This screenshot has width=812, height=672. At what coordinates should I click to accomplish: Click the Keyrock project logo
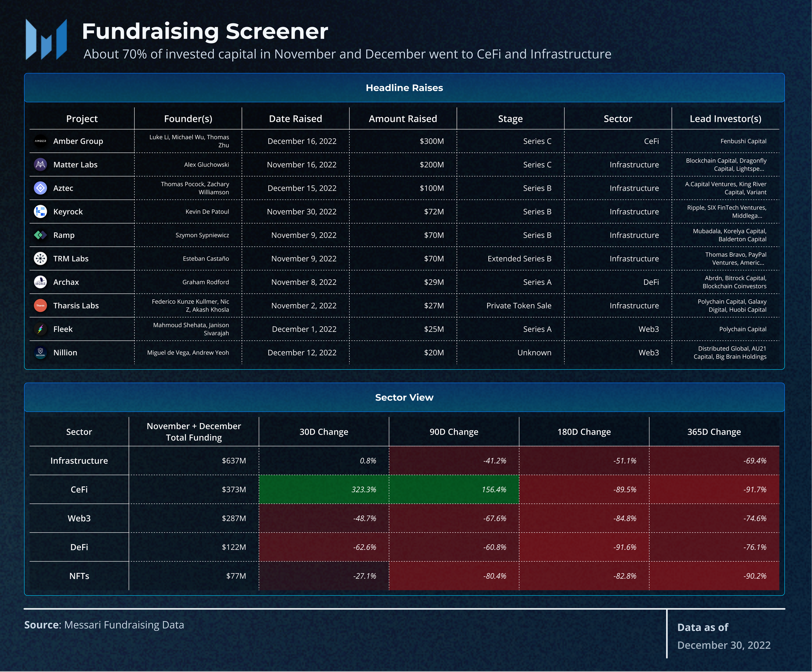click(x=40, y=212)
